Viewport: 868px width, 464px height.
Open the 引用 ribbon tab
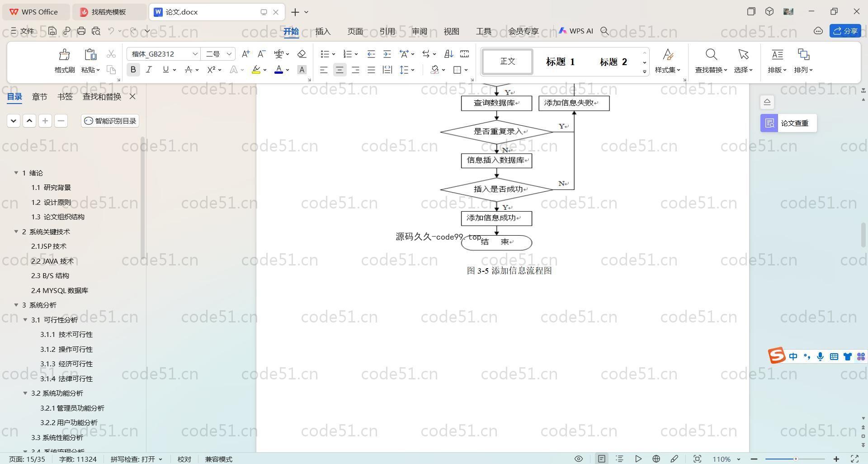click(387, 31)
